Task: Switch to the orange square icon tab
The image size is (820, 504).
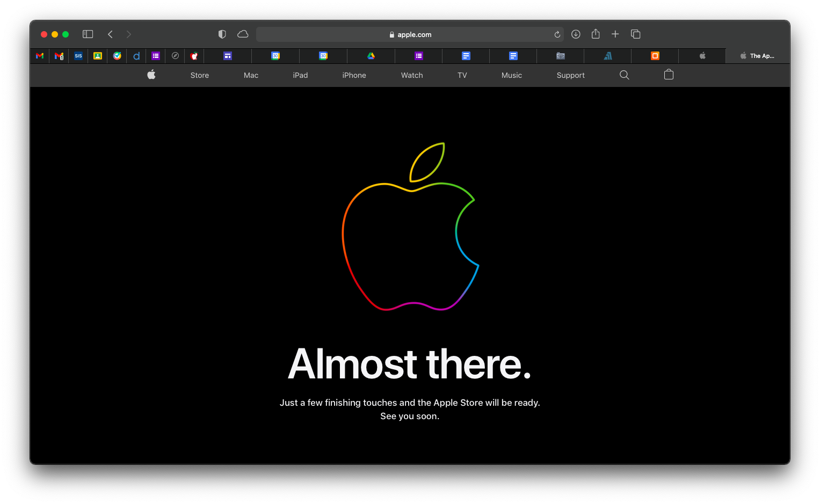Action: [655, 56]
